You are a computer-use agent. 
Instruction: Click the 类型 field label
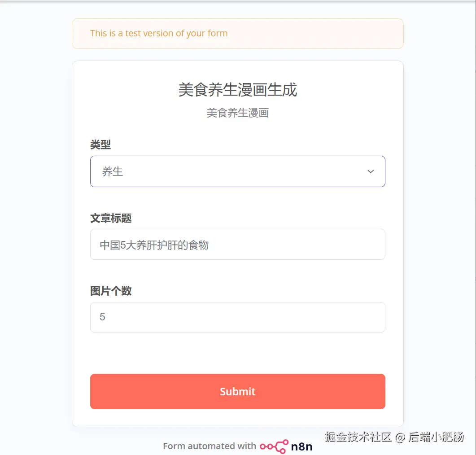(100, 144)
